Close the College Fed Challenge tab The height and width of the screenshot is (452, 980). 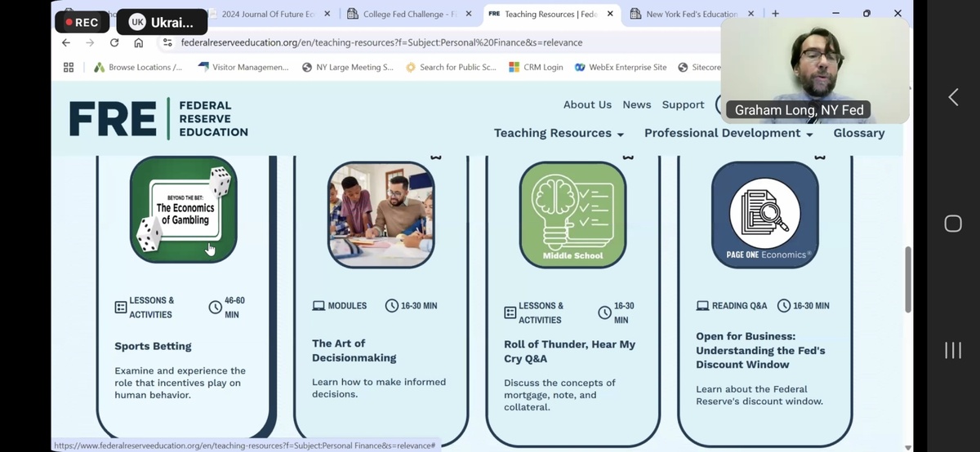[469, 14]
